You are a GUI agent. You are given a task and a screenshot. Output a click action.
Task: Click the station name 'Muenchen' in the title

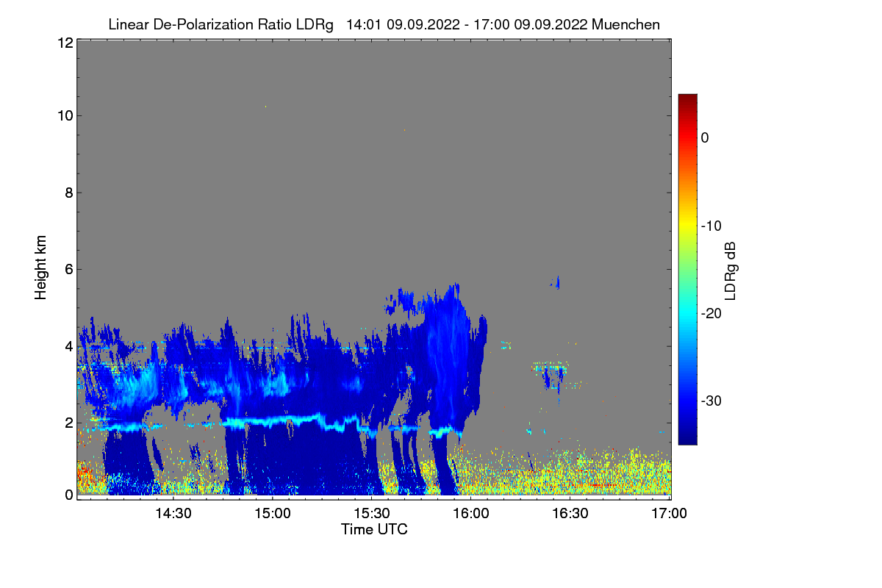[625, 24]
